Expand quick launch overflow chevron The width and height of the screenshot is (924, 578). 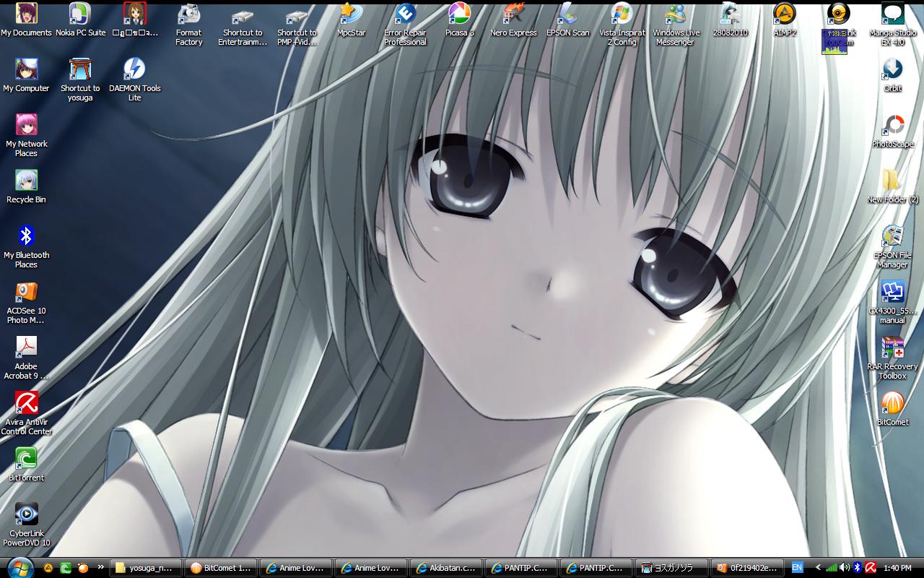101,567
